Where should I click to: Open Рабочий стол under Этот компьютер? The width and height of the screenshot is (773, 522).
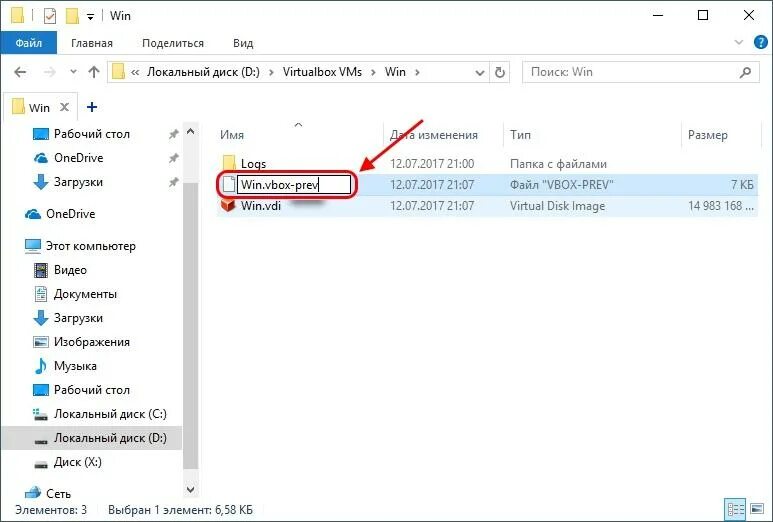tap(81, 390)
